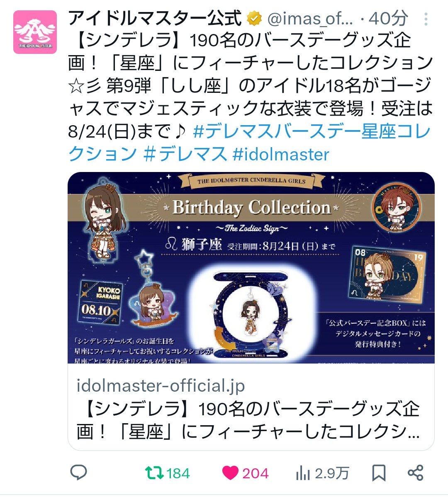
Task: Open hashtag #idolmaster
Action: [281, 154]
